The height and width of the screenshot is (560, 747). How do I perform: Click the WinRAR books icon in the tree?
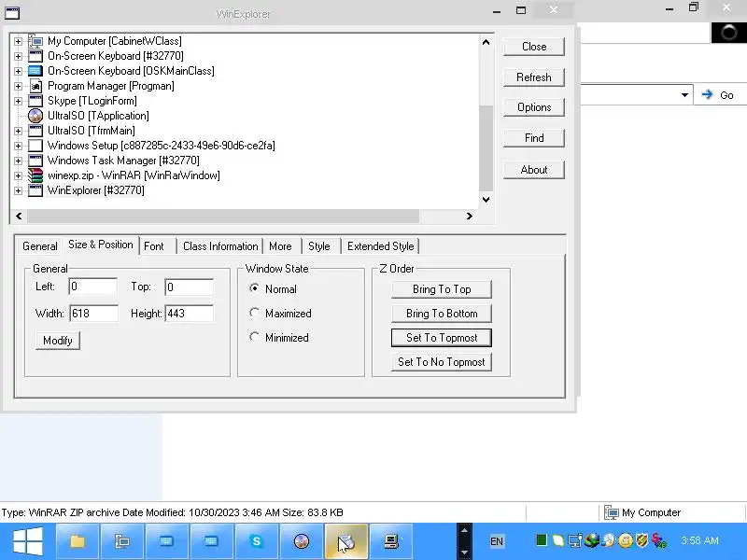(35, 175)
